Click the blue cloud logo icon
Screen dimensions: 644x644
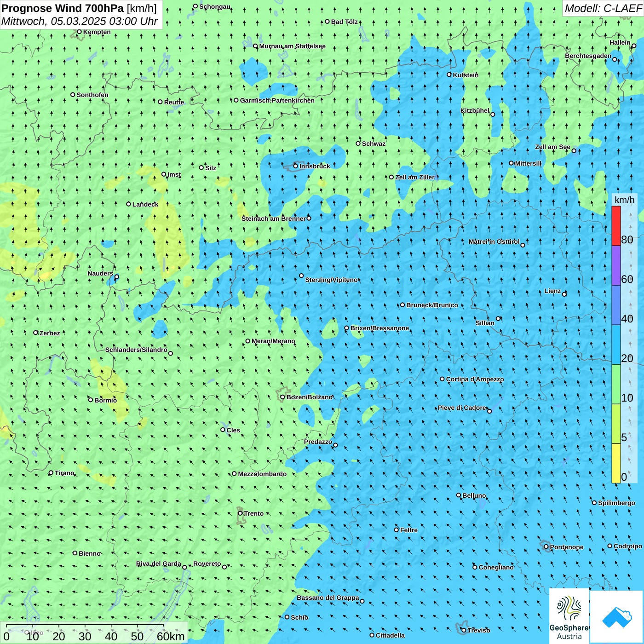[x=617, y=617]
